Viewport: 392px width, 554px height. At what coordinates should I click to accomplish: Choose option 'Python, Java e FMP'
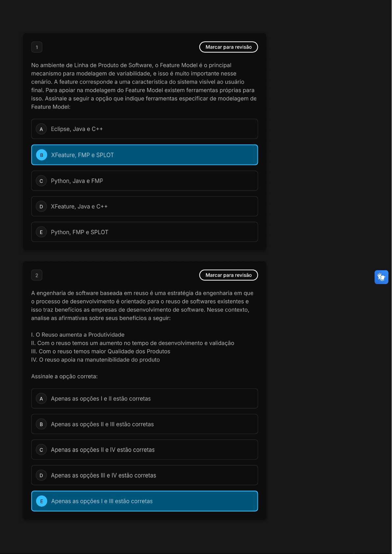[x=144, y=181]
